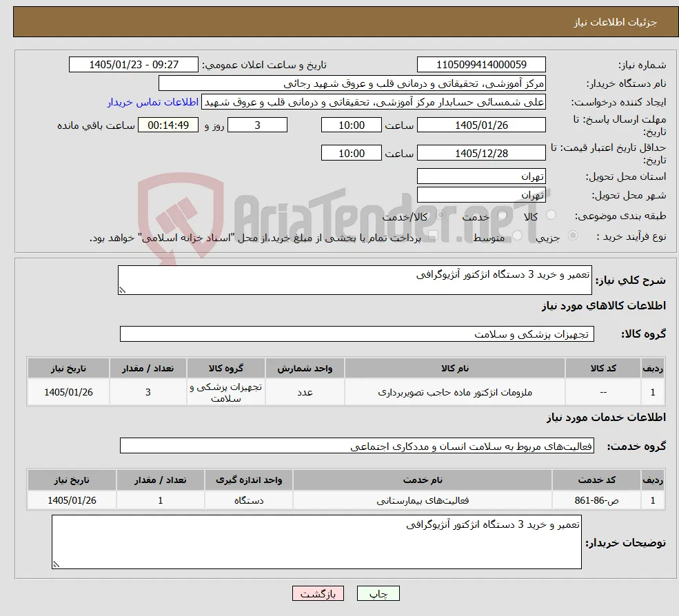Click the نام خدمت column header
This screenshot has width=679, height=616.
[x=422, y=480]
